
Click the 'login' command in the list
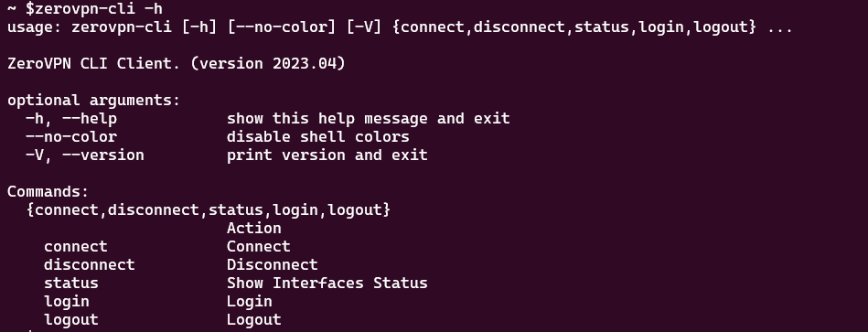click(67, 302)
